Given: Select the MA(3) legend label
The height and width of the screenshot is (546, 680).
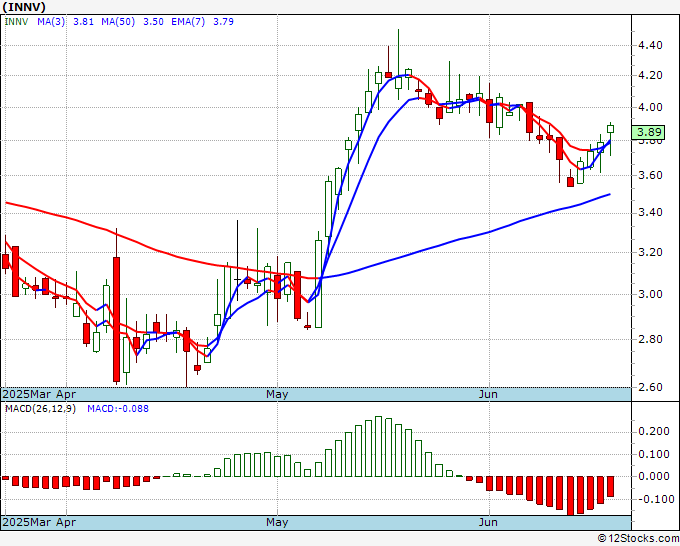Looking at the screenshot, I should click(x=51, y=22).
